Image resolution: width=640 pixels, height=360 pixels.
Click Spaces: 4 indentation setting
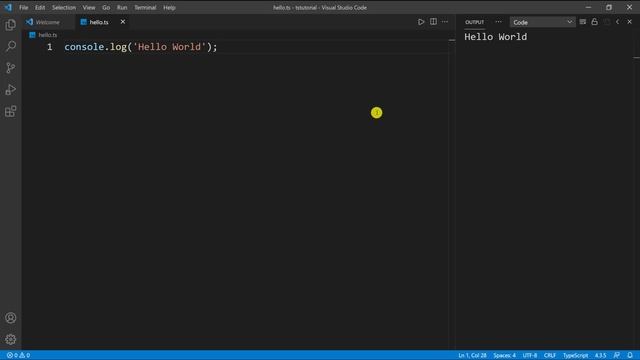pyautogui.click(x=504, y=356)
